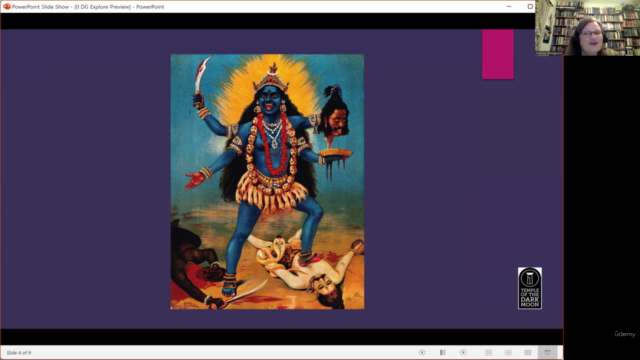Maximize the PowerPoint Slide Show window

(530, 7)
